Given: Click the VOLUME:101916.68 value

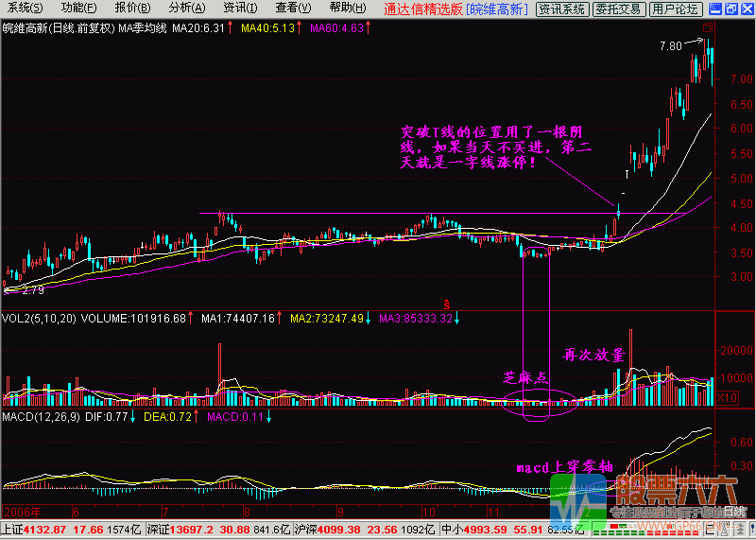Looking at the screenshot, I should coord(133,319).
